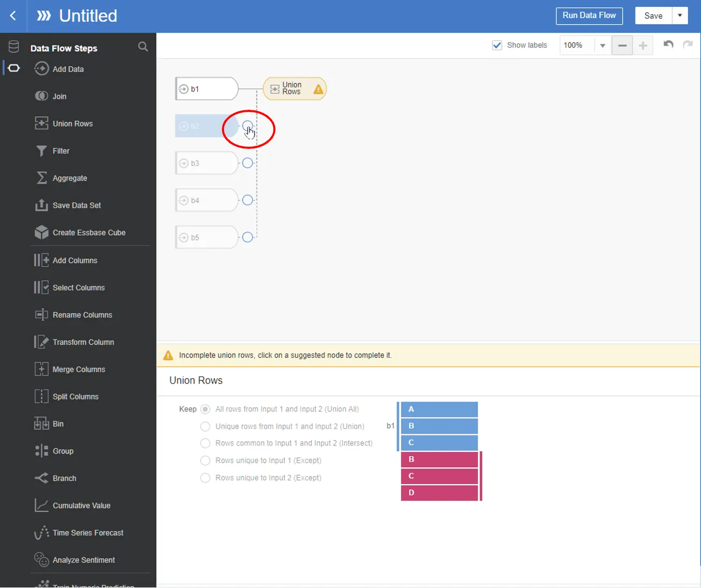The height and width of the screenshot is (588, 701).
Task: Search the data flow steps
Action: coord(143,47)
